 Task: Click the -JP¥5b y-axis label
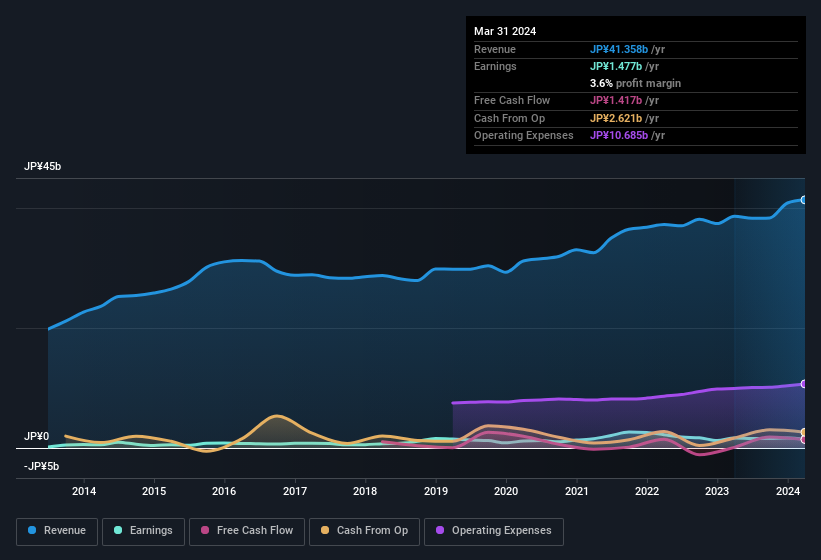click(41, 466)
